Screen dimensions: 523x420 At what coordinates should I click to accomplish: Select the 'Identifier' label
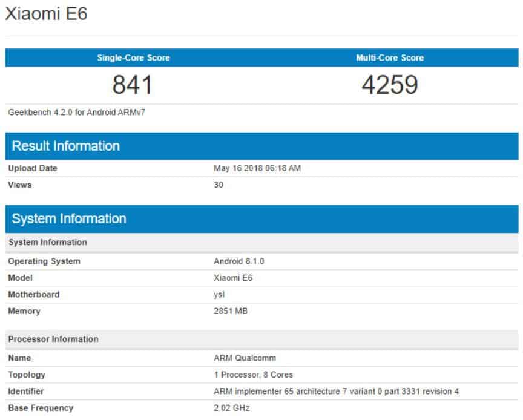point(25,392)
